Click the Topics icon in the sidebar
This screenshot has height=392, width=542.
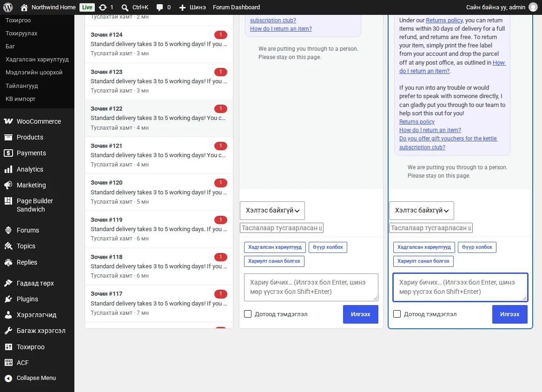8,246
